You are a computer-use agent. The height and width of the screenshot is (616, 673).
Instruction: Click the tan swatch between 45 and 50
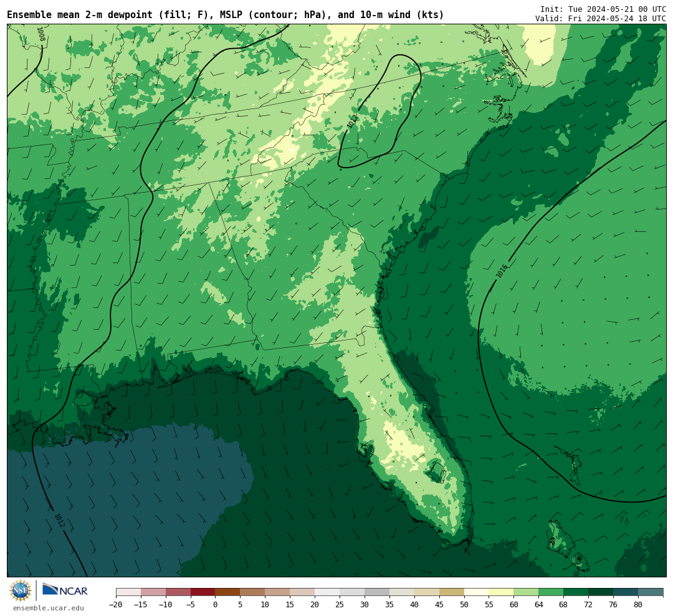coord(452,592)
